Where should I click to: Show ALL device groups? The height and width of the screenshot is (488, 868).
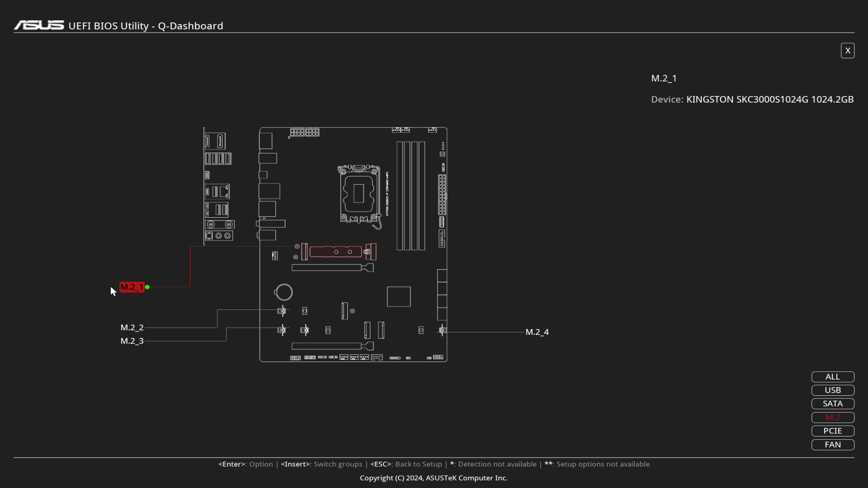(x=832, y=377)
